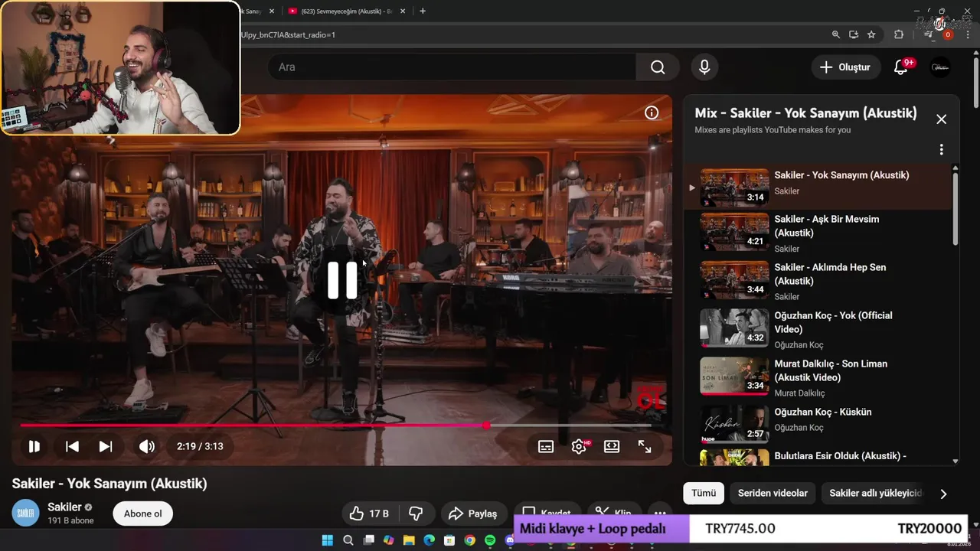Open Windows Start menu
Screen dimensions: 980x551
pyautogui.click(x=327, y=540)
